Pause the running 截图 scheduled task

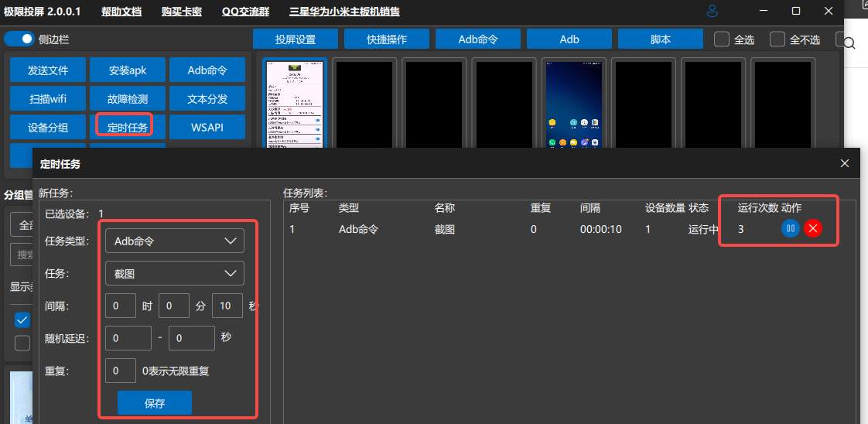point(791,228)
